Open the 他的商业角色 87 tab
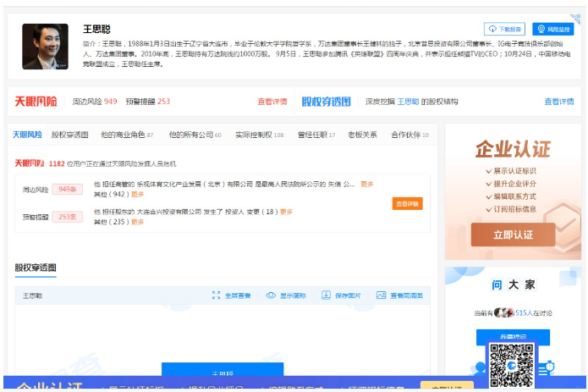This screenshot has height=392, width=588. click(x=127, y=135)
